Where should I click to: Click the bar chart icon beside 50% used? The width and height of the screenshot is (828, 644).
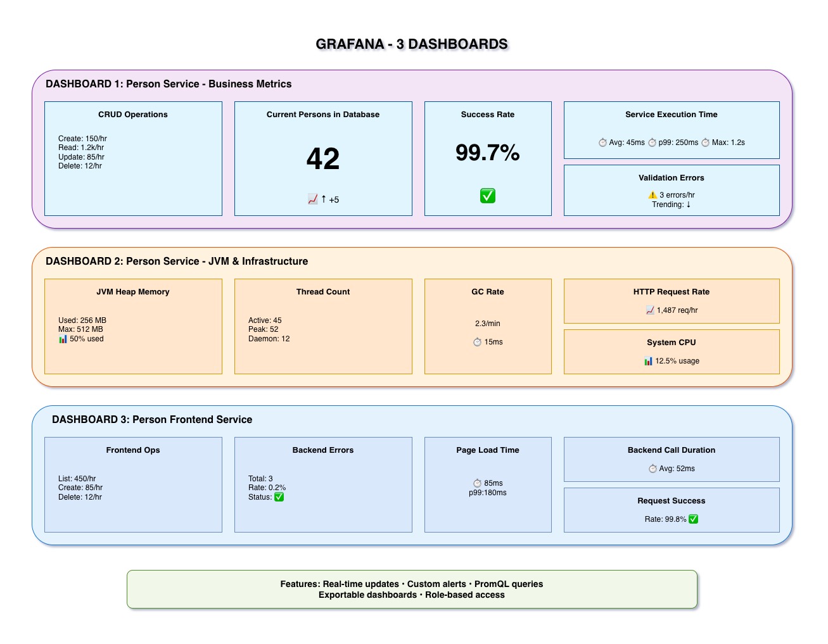pyautogui.click(x=63, y=339)
